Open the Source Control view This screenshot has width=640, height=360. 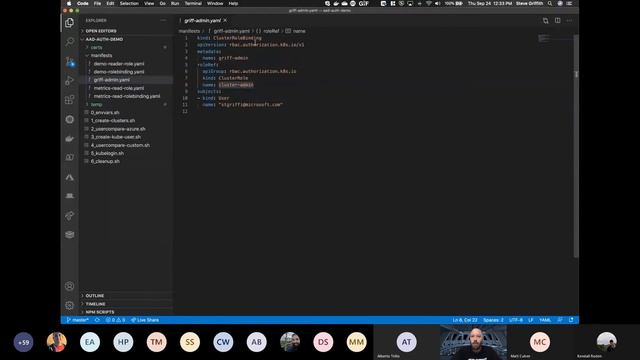point(69,61)
